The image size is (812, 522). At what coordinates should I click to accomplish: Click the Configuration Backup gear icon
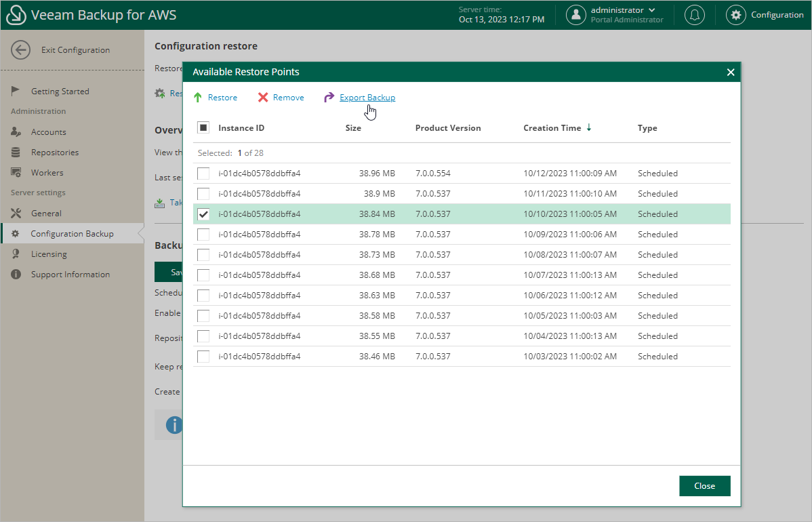pos(16,234)
